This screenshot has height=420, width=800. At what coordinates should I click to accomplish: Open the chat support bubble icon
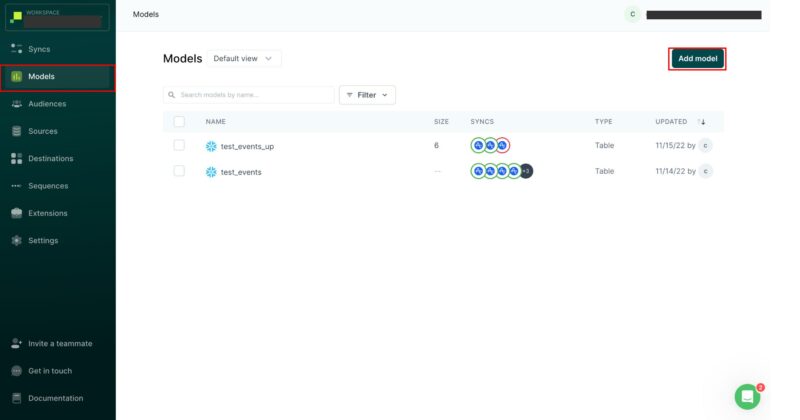(x=747, y=396)
